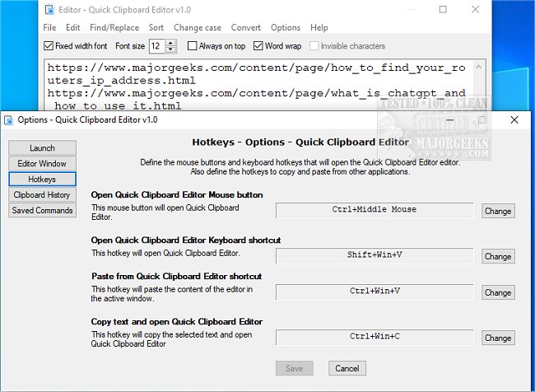Go to the Editor Window options section
Screen dimensions: 535x392
coord(42,163)
